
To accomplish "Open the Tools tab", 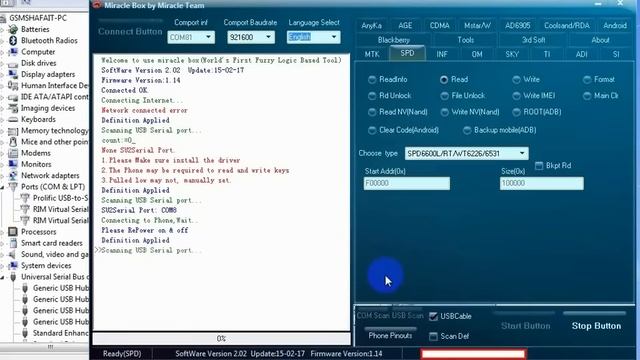I will tap(465, 40).
